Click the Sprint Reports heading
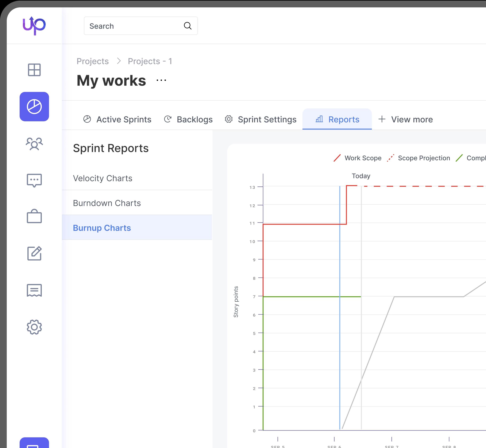 coord(111,148)
